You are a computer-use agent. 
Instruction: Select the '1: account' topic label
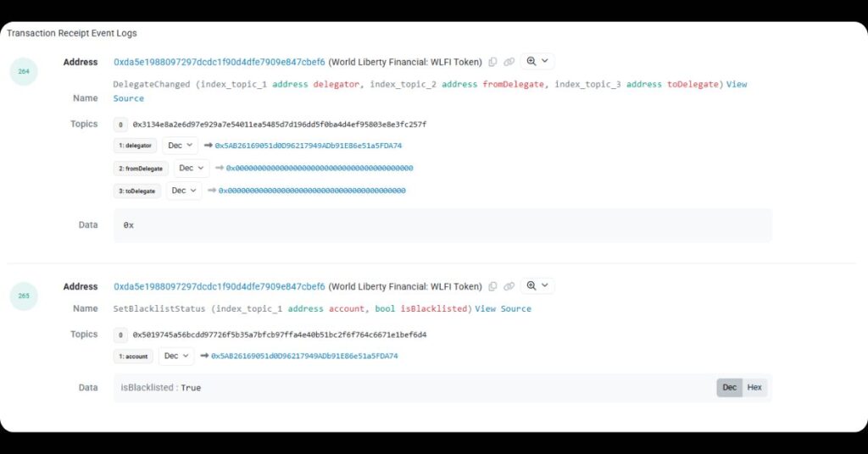click(x=133, y=356)
